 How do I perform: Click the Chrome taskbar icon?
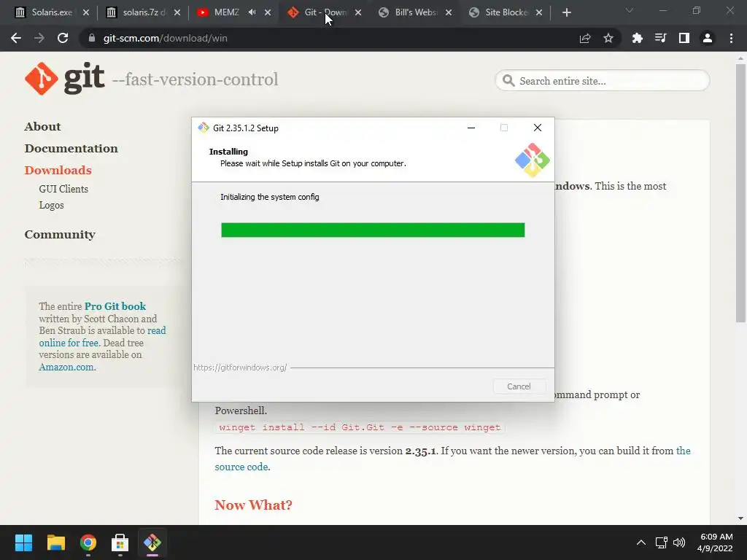coord(88,542)
